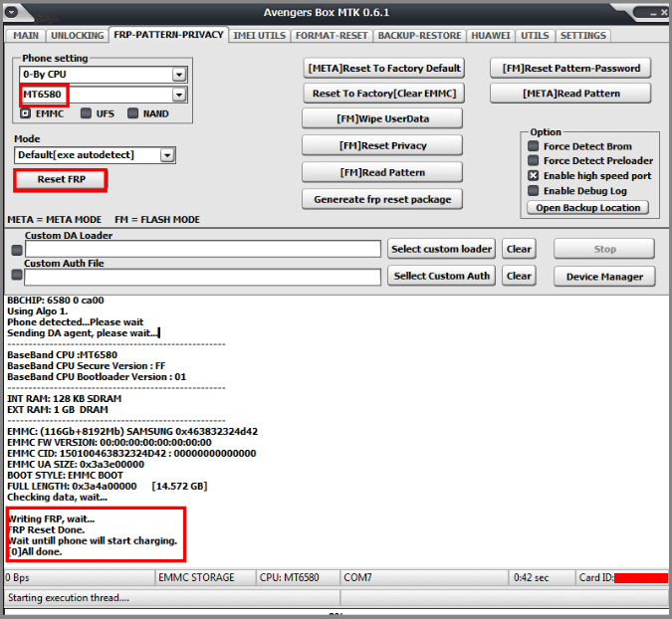Click [META]Read Pattern button
Viewport: 672px width, 619px height.
click(x=570, y=94)
